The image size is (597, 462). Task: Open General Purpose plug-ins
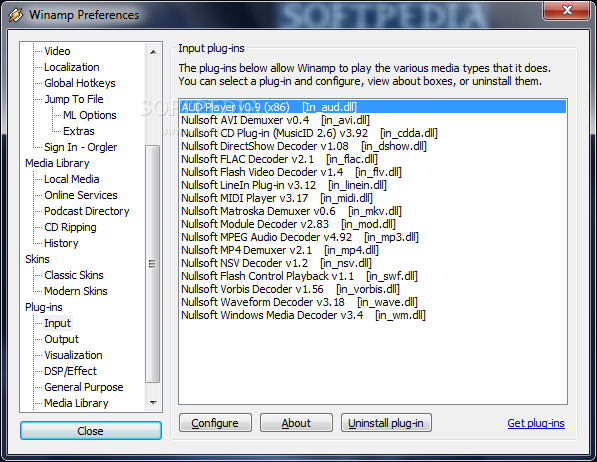click(83, 387)
